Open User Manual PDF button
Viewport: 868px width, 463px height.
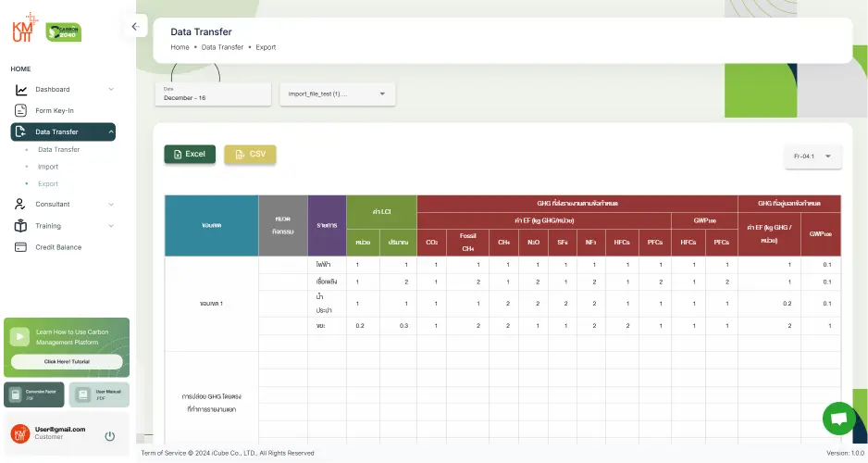pos(99,394)
